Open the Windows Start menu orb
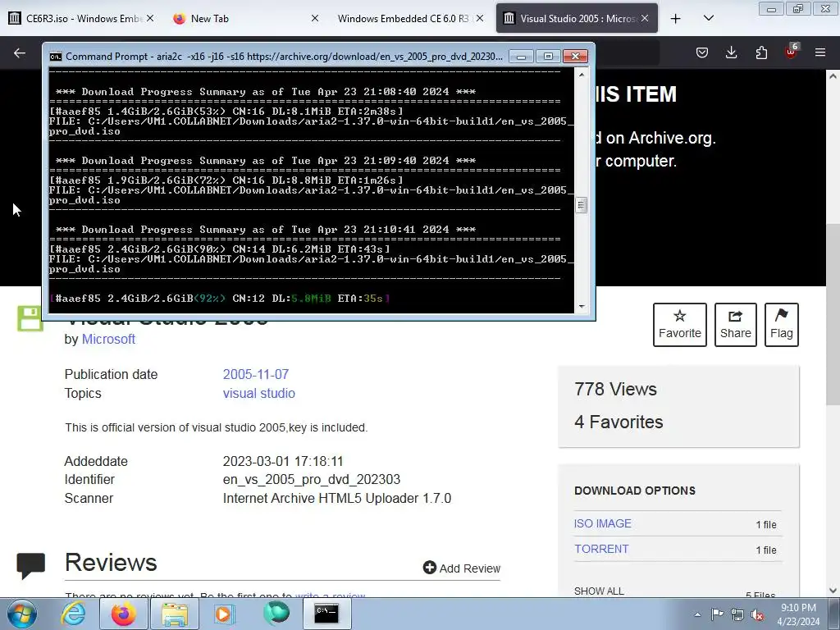840x630 pixels. 22,614
